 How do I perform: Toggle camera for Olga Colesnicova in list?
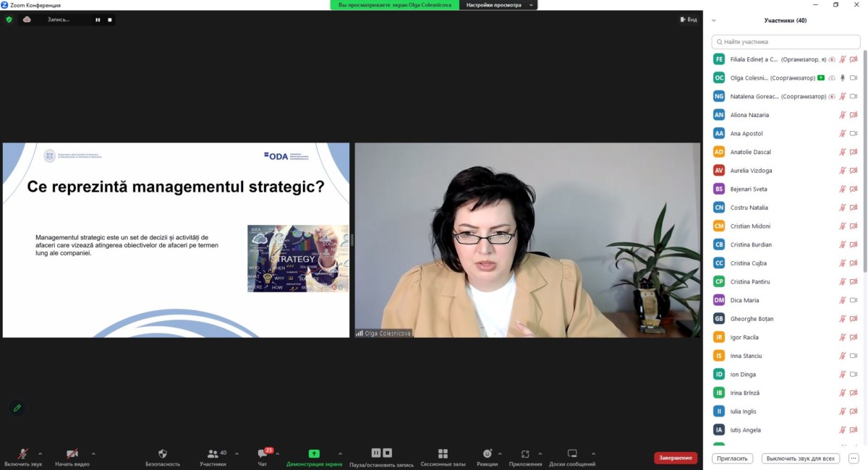(x=854, y=77)
